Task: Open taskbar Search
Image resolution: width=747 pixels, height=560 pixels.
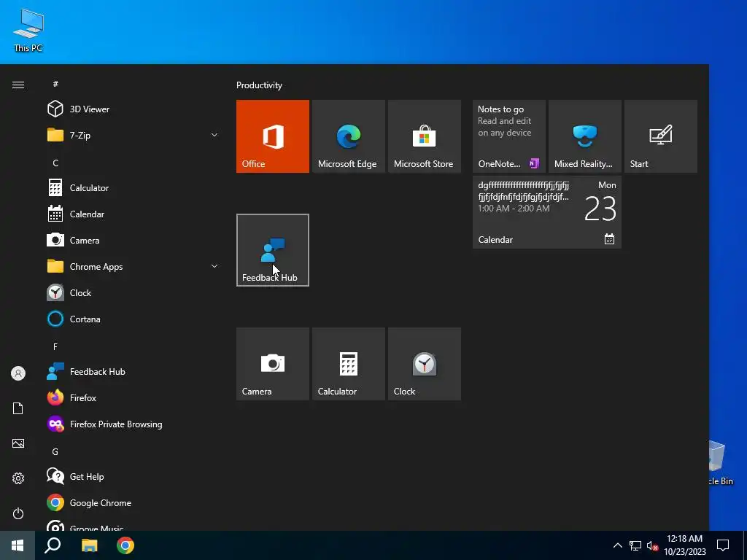Action: [53, 545]
